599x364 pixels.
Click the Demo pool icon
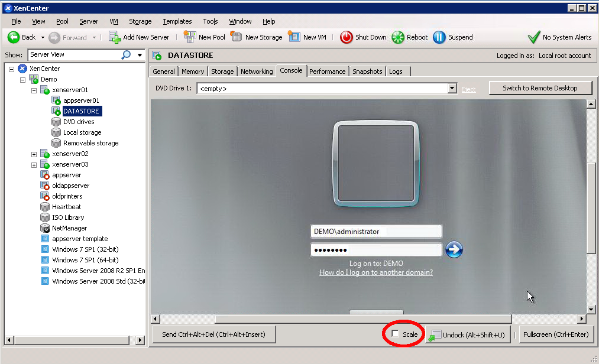tap(34, 79)
